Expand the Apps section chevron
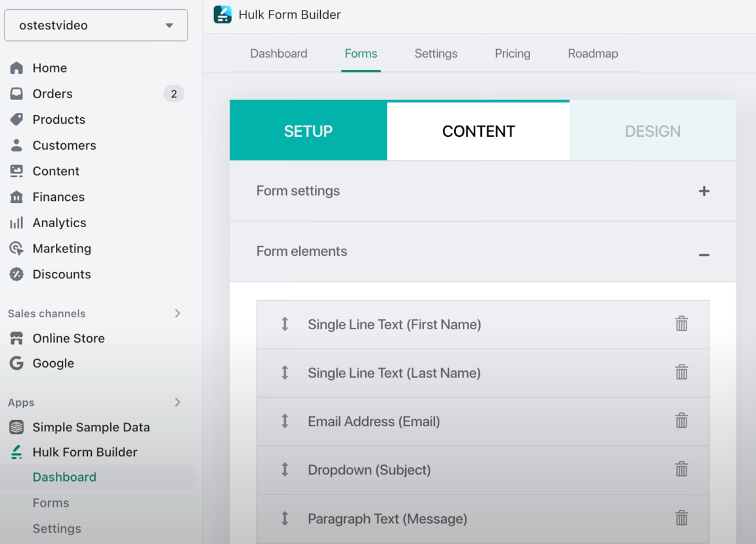Image resolution: width=756 pixels, height=544 pixels. click(178, 403)
